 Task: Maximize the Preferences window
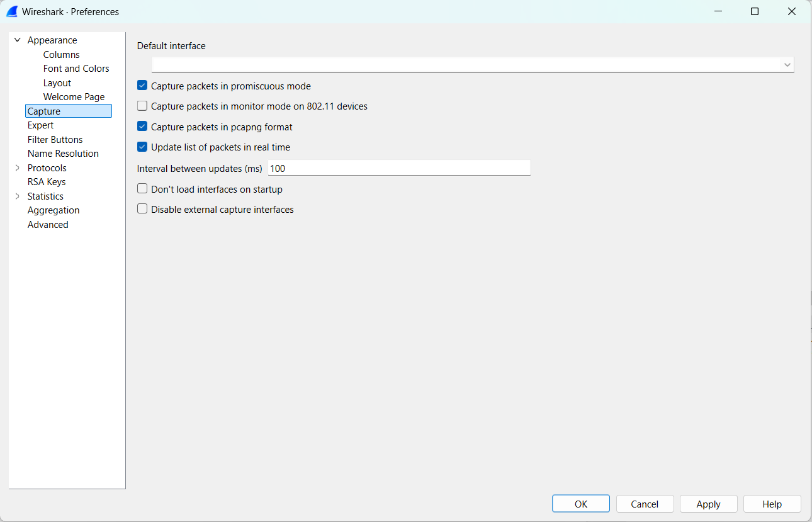coord(755,11)
